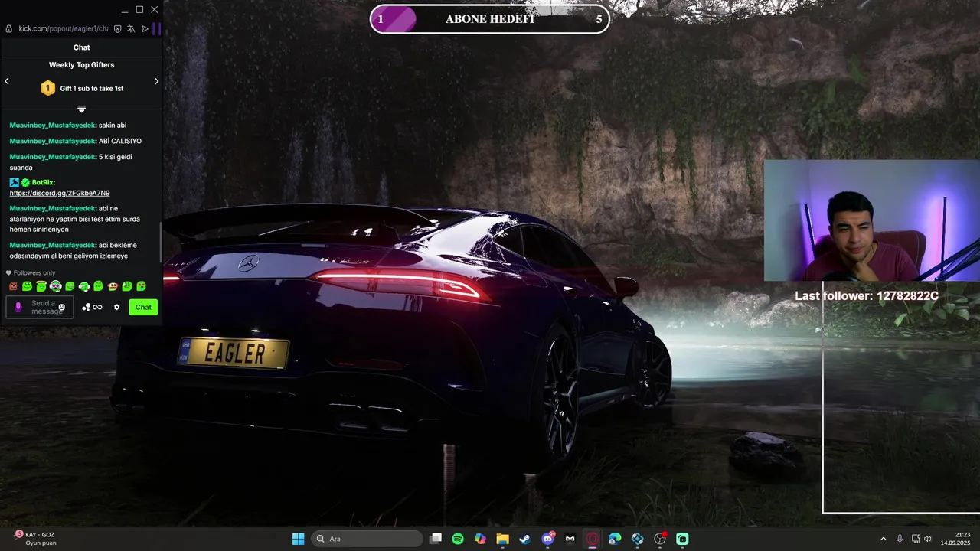Click the translate page icon in address bar
This screenshot has width=980, height=551.
tap(131, 28)
